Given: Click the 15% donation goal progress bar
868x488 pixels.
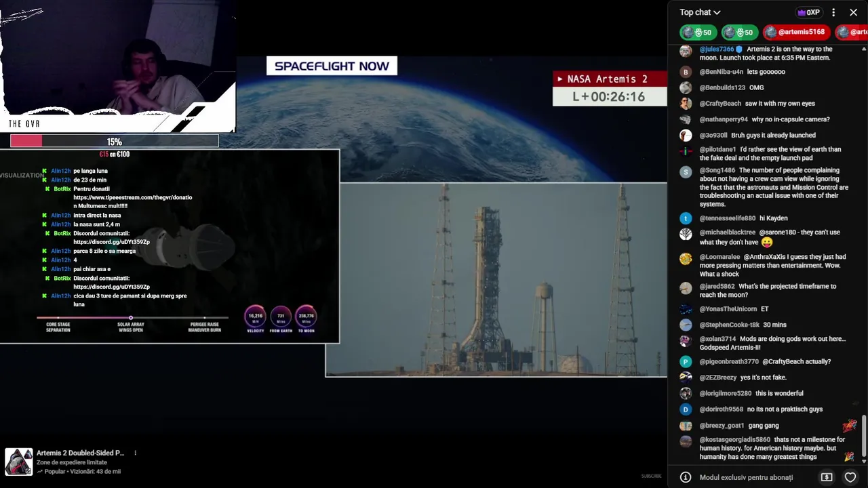Looking at the screenshot, I should 114,141.
